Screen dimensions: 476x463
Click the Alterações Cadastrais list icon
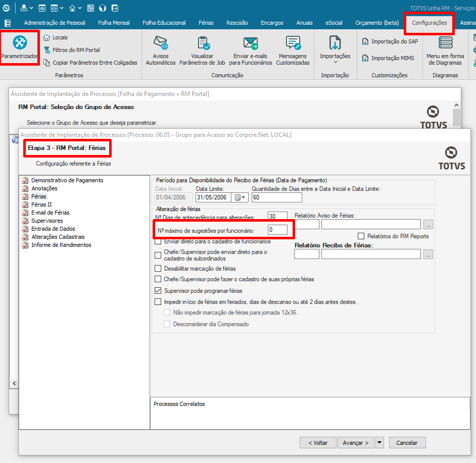(x=25, y=237)
